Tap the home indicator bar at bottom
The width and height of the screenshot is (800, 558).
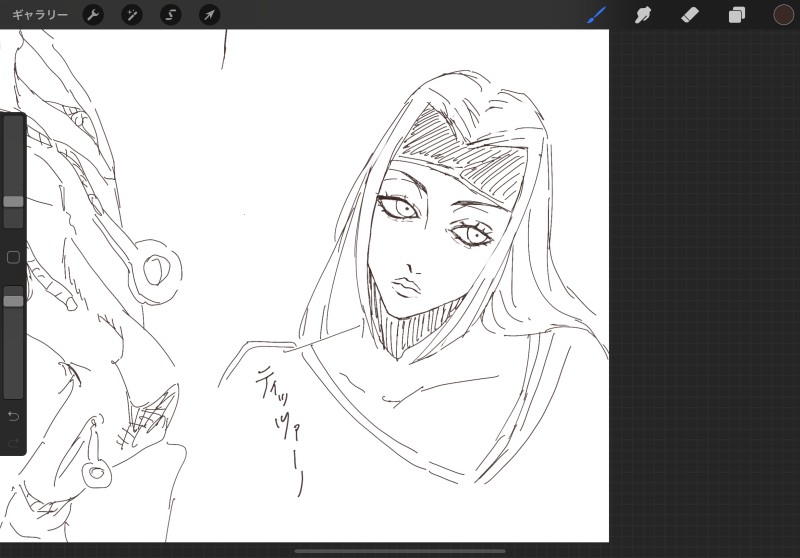[x=400, y=551]
